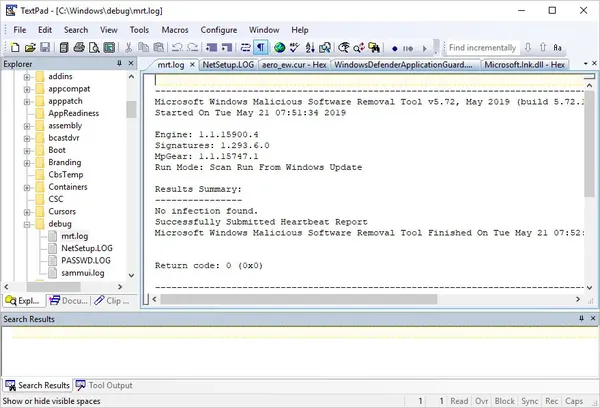The image size is (600, 408).
Task: Open the web browser globe icon
Action: [280, 48]
